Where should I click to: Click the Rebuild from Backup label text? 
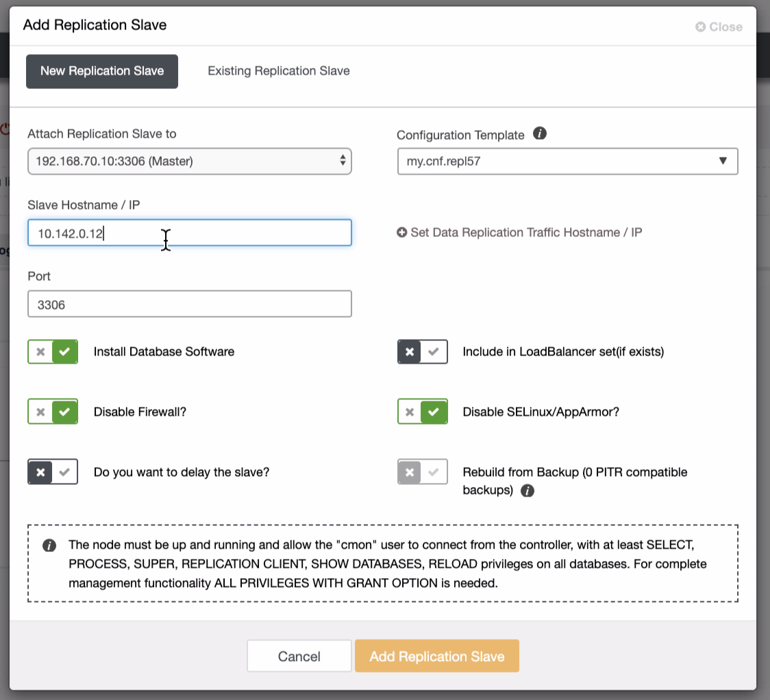[x=575, y=481]
